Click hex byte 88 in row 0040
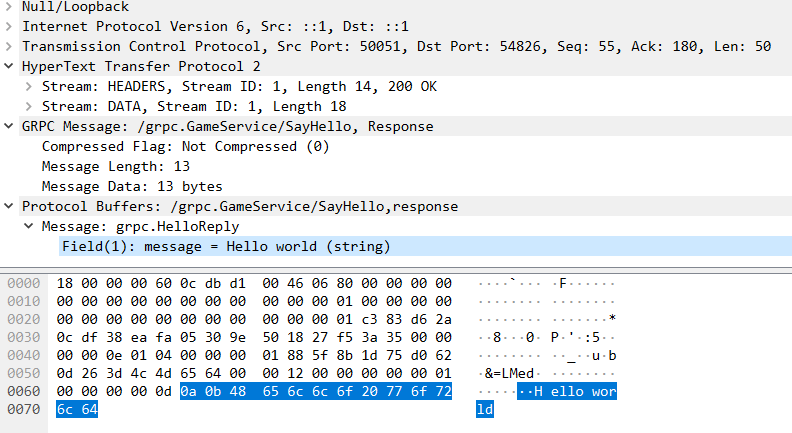The height and width of the screenshot is (433, 792). (x=295, y=356)
